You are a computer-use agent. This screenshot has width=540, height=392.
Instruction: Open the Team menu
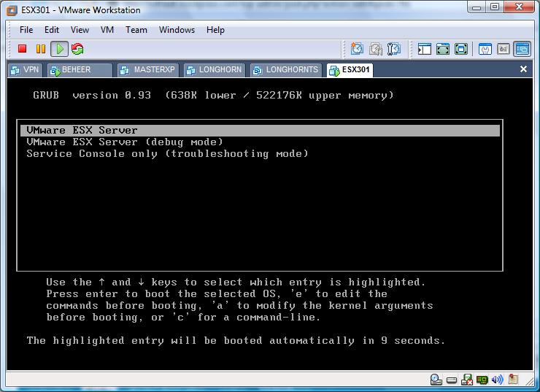tap(136, 30)
